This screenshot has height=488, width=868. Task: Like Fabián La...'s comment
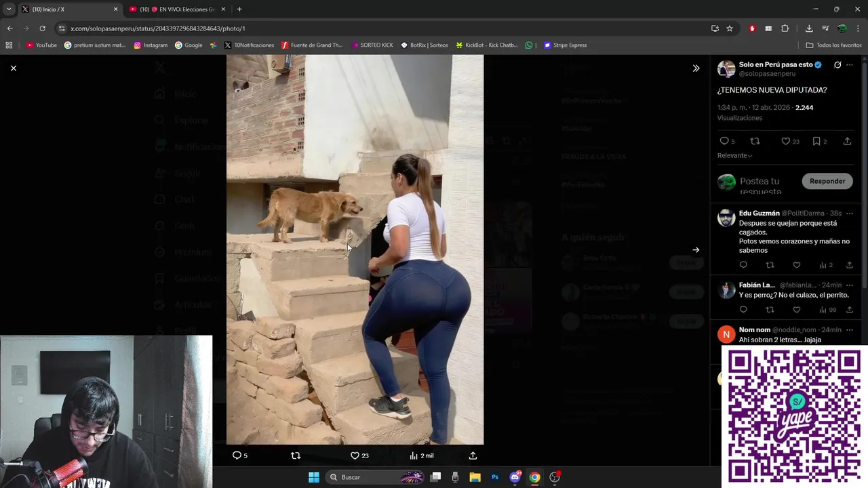click(797, 310)
